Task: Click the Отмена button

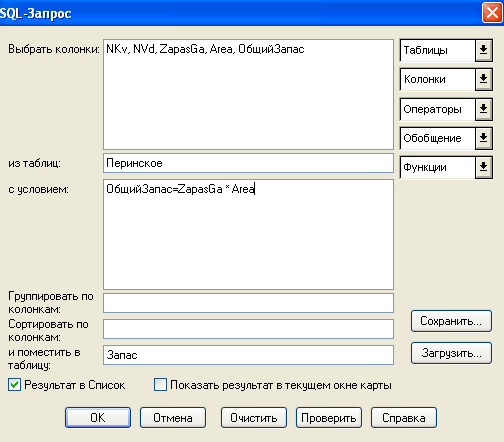Action: click(173, 417)
